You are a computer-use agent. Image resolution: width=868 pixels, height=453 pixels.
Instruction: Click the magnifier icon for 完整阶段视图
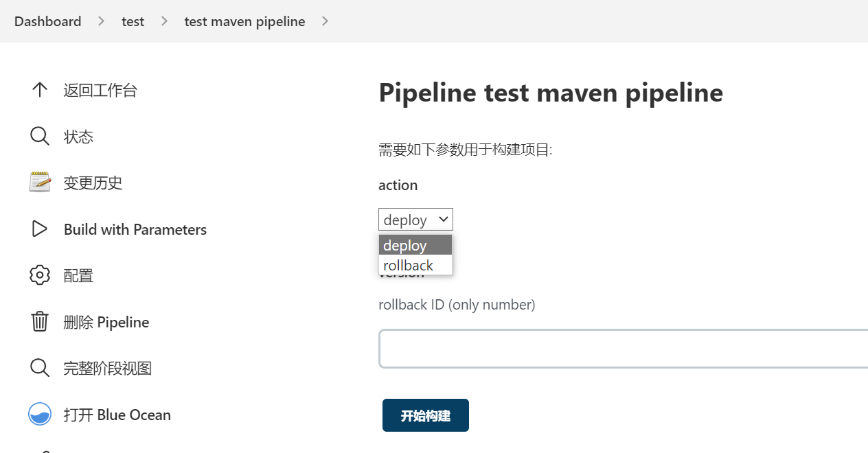point(40,368)
